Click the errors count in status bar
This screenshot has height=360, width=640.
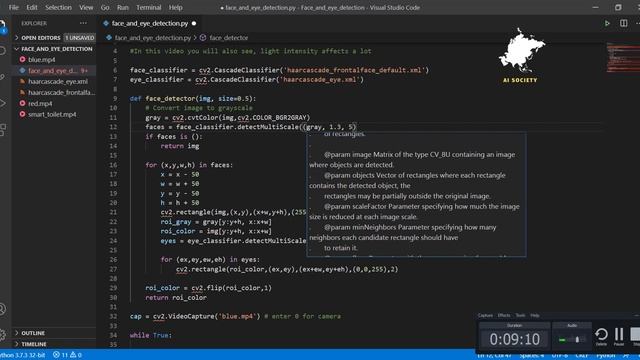point(60,355)
